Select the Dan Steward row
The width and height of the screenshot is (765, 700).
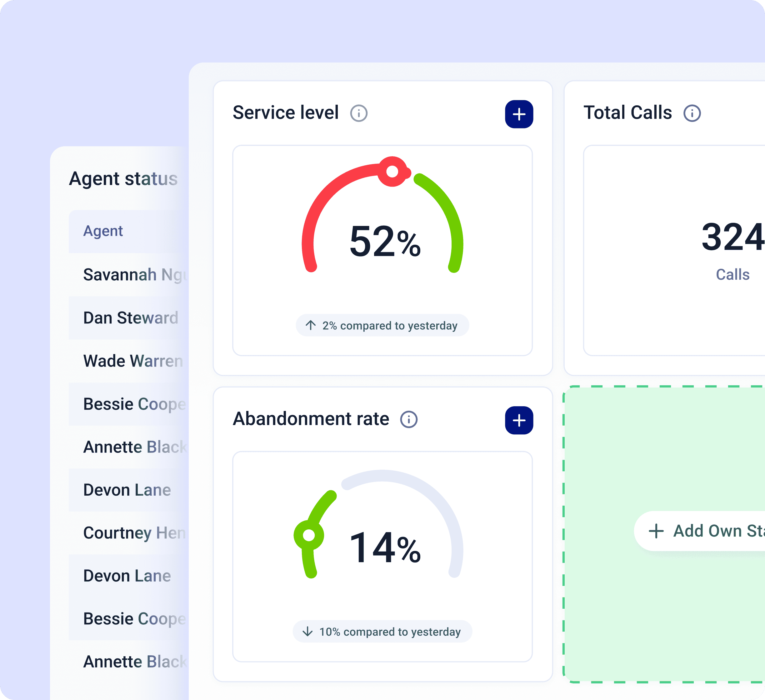pos(130,318)
